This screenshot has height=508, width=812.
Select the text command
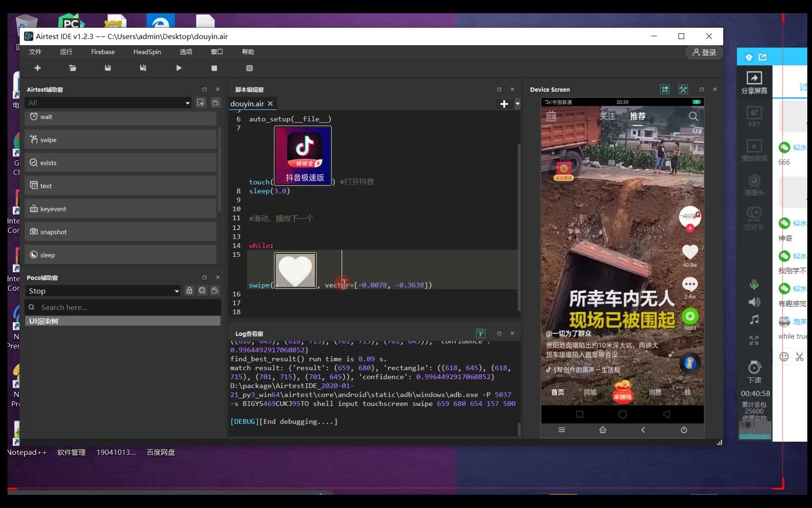(120, 186)
